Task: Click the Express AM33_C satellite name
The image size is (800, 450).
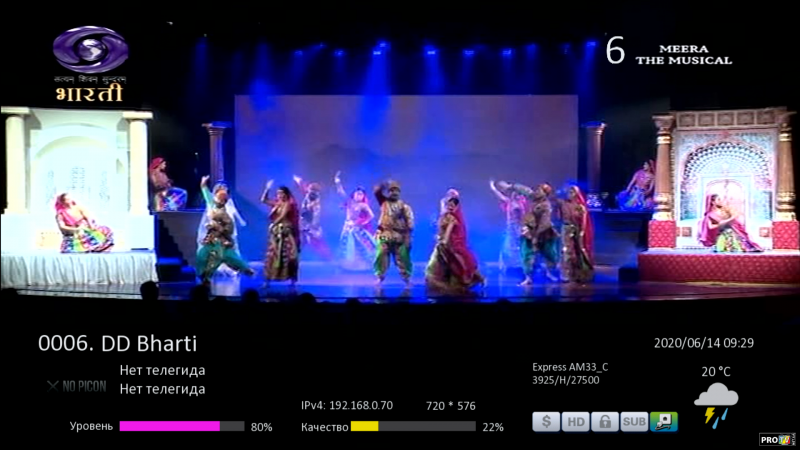Action: 569,367
